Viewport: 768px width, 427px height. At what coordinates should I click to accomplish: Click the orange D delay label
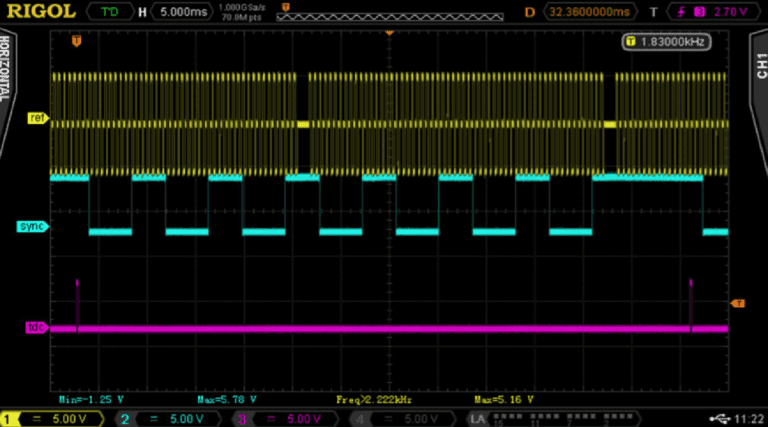pyautogui.click(x=529, y=12)
